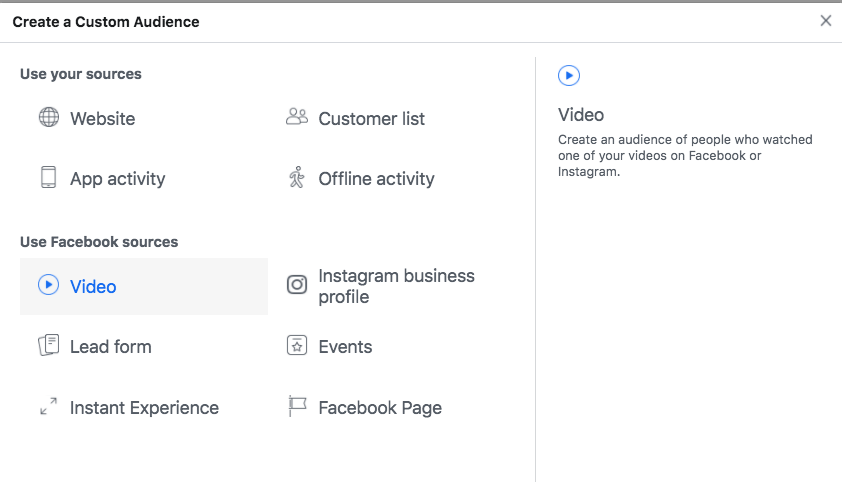
Task: Choose the Customer list source
Action: [372, 119]
